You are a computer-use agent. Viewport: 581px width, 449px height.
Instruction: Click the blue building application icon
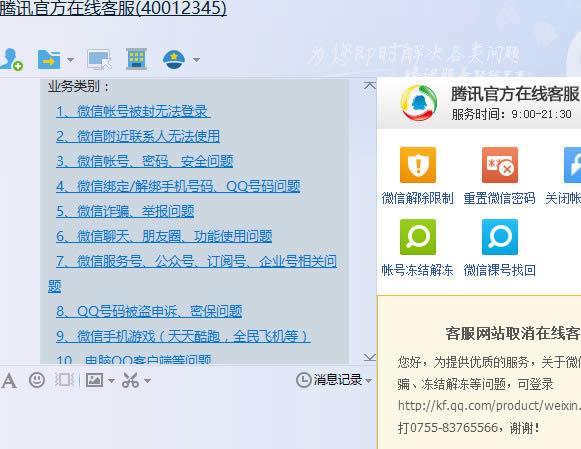click(136, 59)
